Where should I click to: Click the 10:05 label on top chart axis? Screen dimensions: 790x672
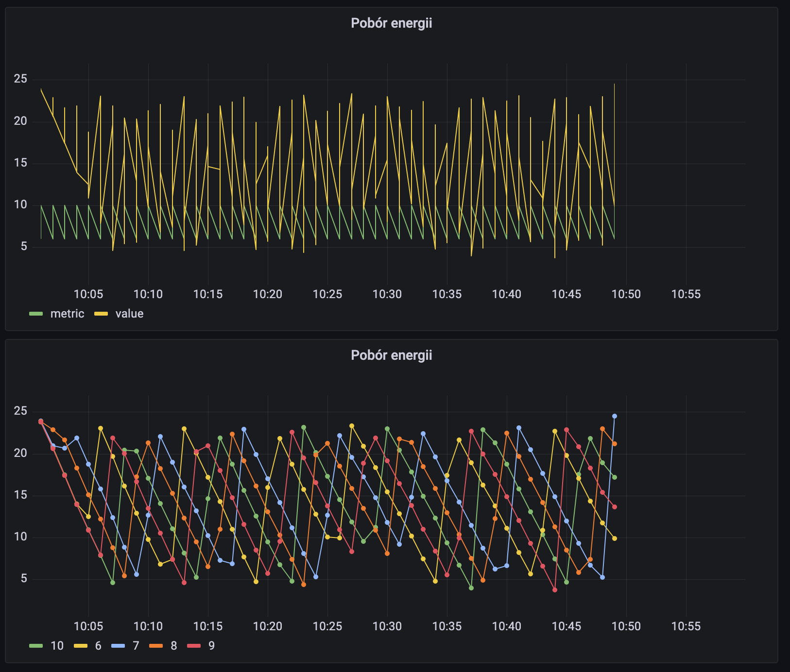pyautogui.click(x=88, y=294)
